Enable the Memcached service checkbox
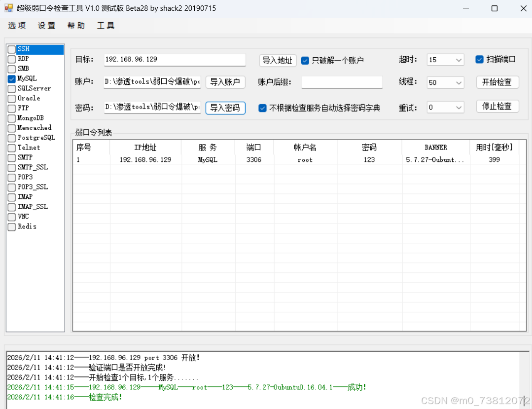532x409 pixels. coord(11,128)
